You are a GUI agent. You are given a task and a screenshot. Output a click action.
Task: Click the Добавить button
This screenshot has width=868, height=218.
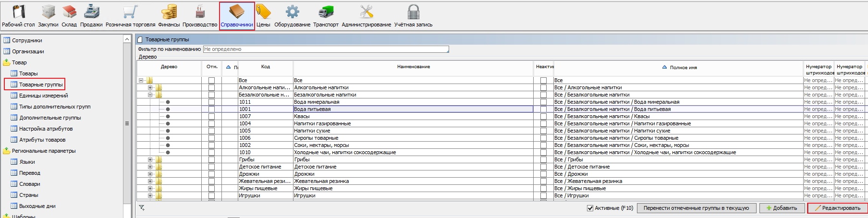(782, 208)
